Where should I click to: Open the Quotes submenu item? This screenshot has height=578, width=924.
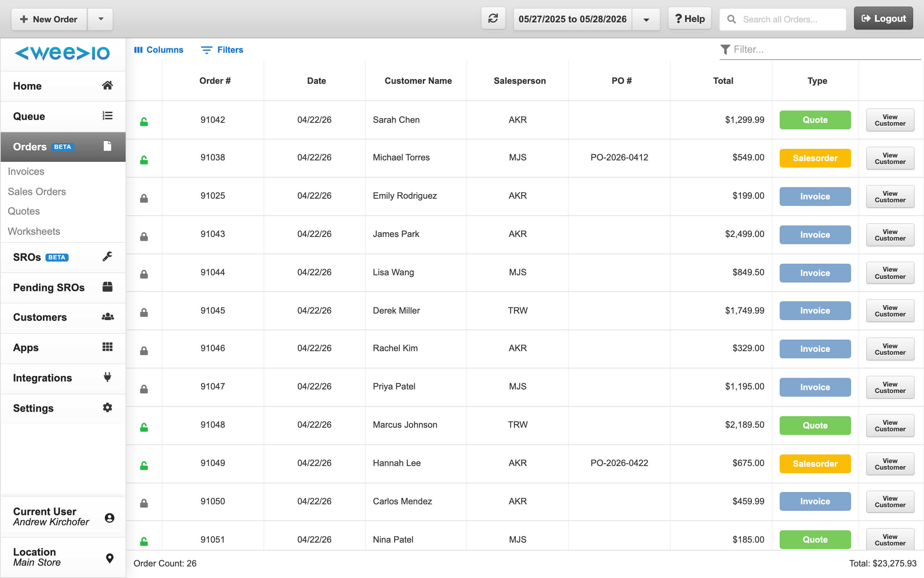(x=24, y=211)
